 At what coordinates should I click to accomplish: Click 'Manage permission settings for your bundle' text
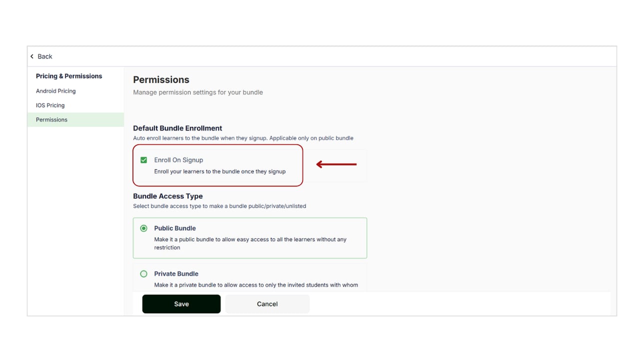[x=198, y=92]
